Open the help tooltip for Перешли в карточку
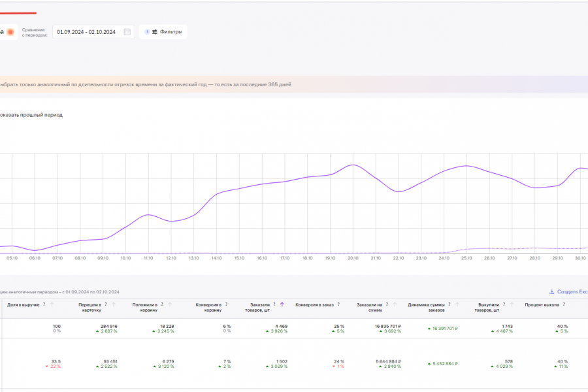 tap(105, 304)
